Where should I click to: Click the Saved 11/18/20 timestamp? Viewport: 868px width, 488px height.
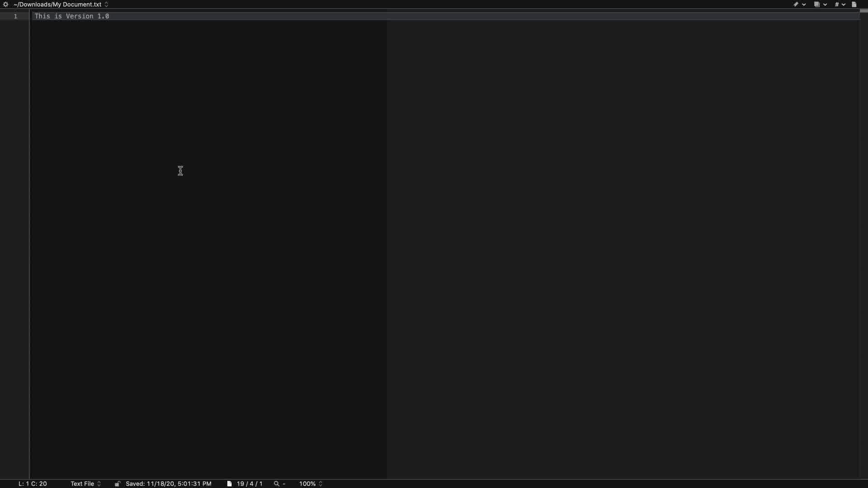(169, 483)
